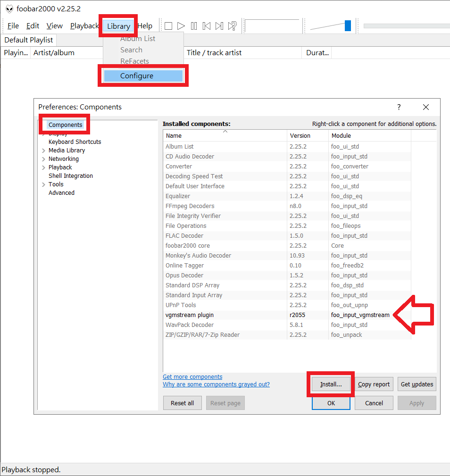Click the foobar2000 logo in the title bar
The height and width of the screenshot is (476, 450).
(9, 8)
